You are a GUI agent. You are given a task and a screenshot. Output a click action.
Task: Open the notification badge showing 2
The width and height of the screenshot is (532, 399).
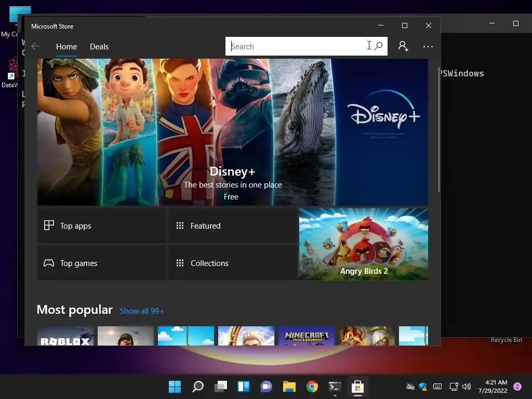click(x=517, y=387)
